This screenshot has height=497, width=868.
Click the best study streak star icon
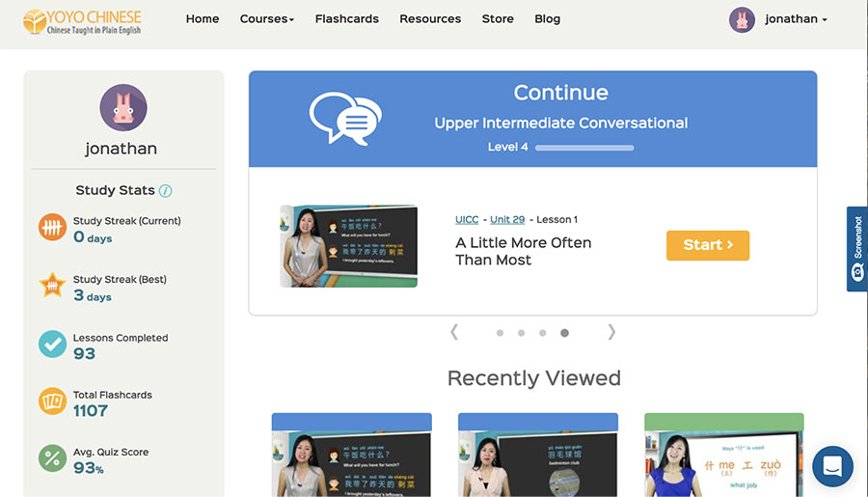[x=53, y=286]
